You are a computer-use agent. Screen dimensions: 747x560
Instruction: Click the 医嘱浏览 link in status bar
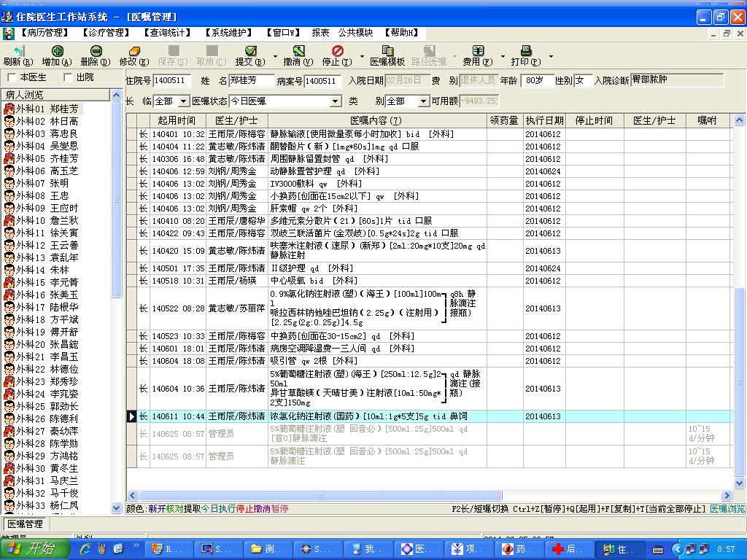click(727, 508)
